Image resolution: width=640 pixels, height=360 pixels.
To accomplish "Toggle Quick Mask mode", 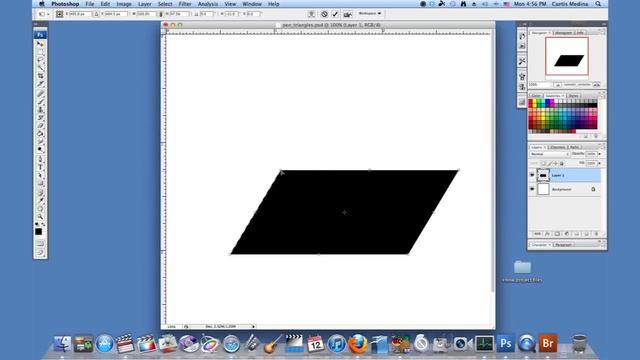I will click(40, 243).
